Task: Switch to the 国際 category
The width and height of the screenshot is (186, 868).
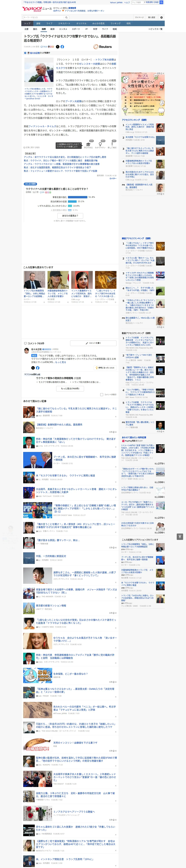Action: 44,29
